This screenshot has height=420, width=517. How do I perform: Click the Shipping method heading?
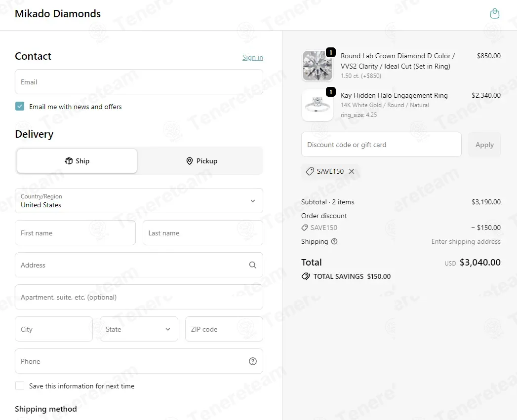point(46,409)
